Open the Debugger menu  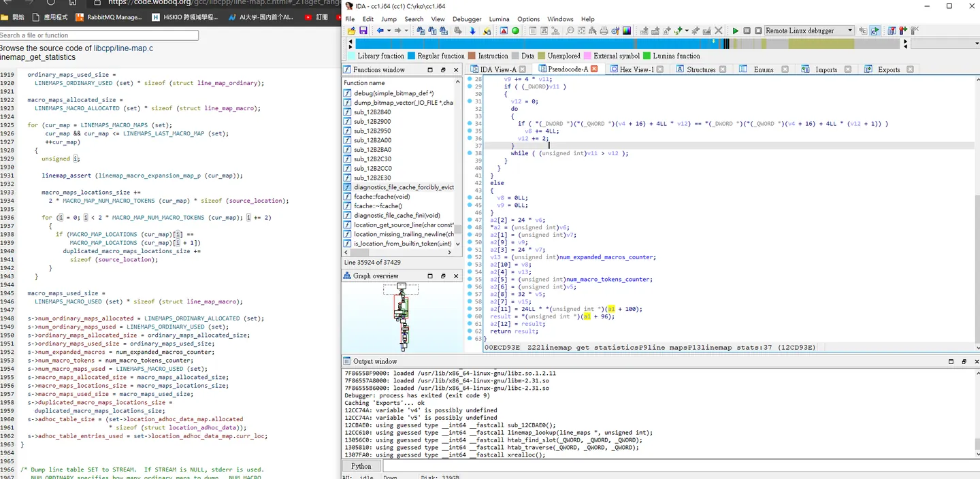467,19
